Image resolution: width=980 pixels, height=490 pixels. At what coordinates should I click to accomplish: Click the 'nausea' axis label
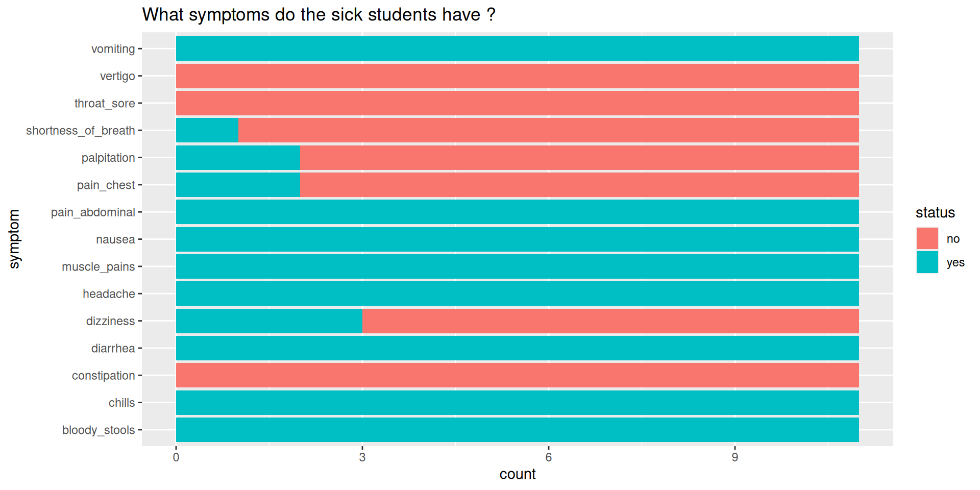point(115,239)
